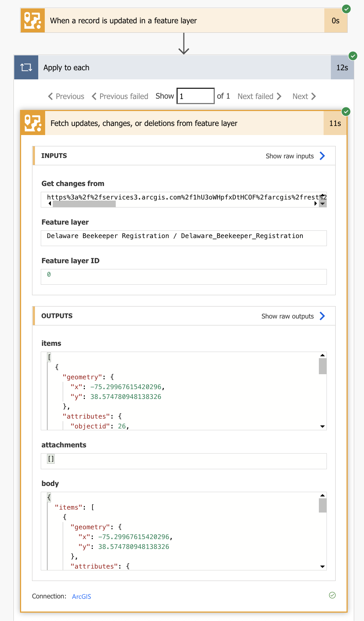Click the Apply to each loop icon

tap(26, 67)
